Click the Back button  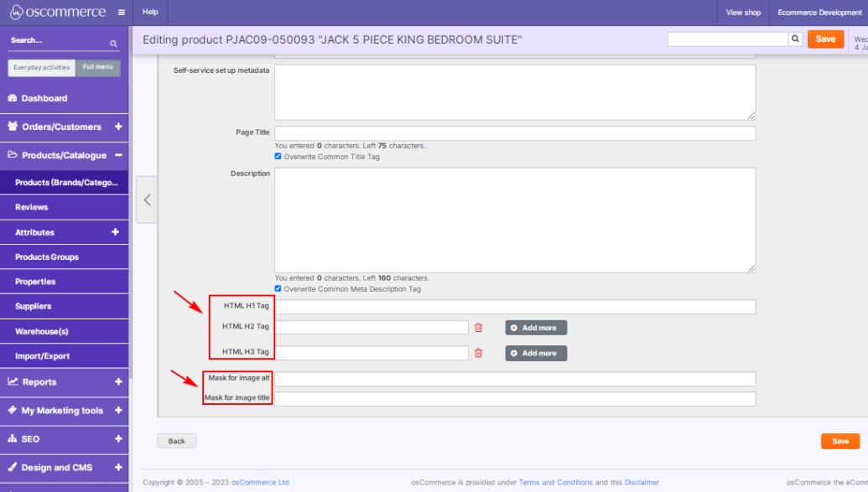177,441
